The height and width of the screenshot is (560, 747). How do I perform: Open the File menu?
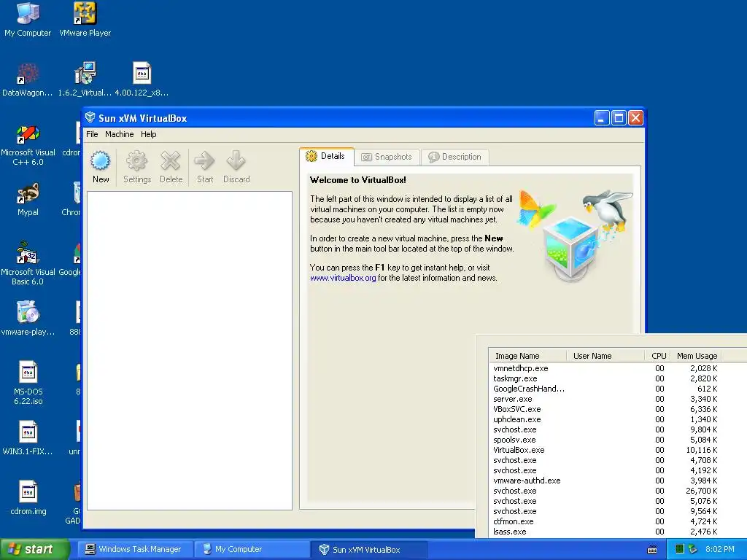[x=92, y=134]
